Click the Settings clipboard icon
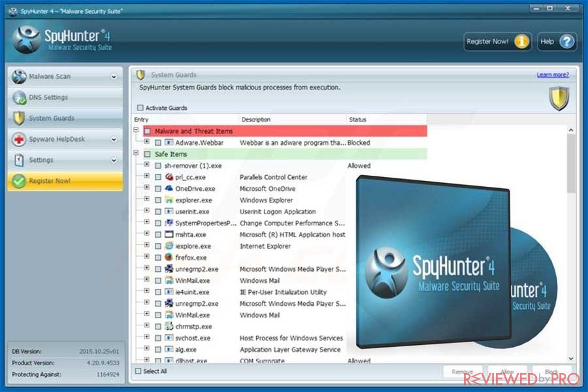The image size is (588, 392). [19, 160]
